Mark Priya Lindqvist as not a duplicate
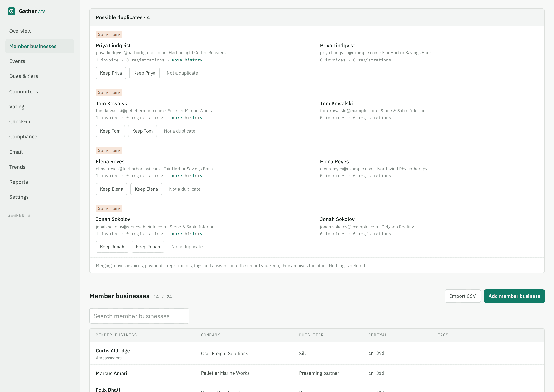Viewport: 554px width, 392px height. (182, 73)
